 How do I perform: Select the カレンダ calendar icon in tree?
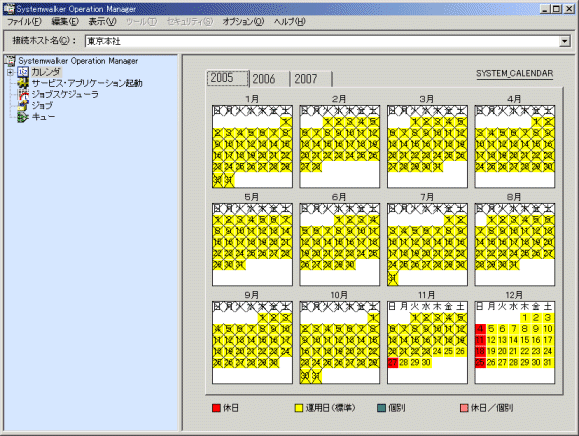pyautogui.click(x=23, y=72)
